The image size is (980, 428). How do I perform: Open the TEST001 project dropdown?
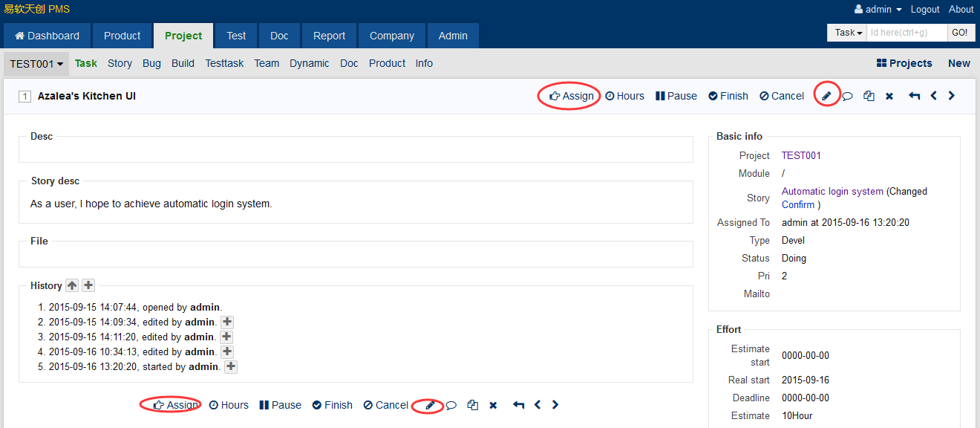[x=36, y=64]
